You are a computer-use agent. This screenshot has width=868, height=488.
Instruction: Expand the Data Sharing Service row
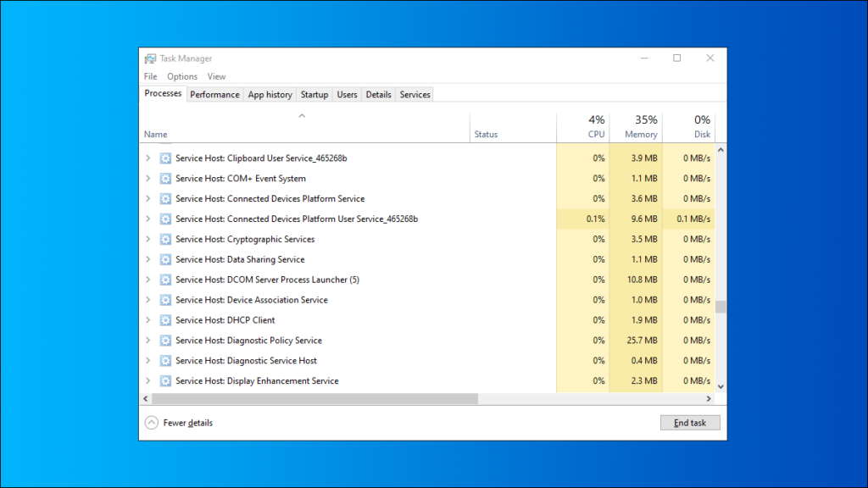pos(147,259)
